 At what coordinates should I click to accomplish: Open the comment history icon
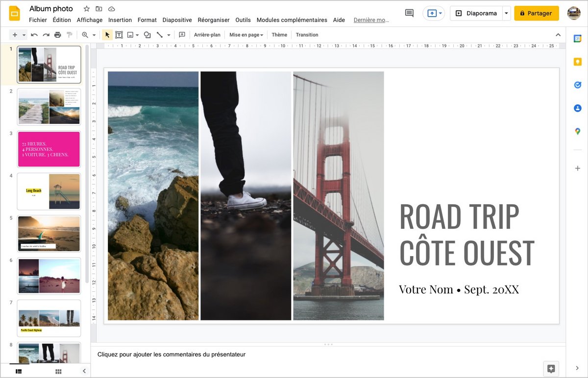click(409, 13)
